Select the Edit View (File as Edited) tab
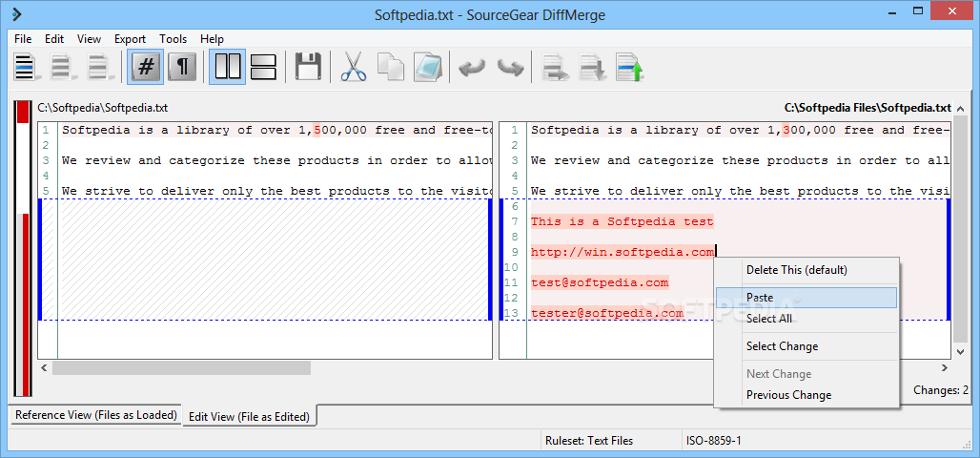 point(250,416)
